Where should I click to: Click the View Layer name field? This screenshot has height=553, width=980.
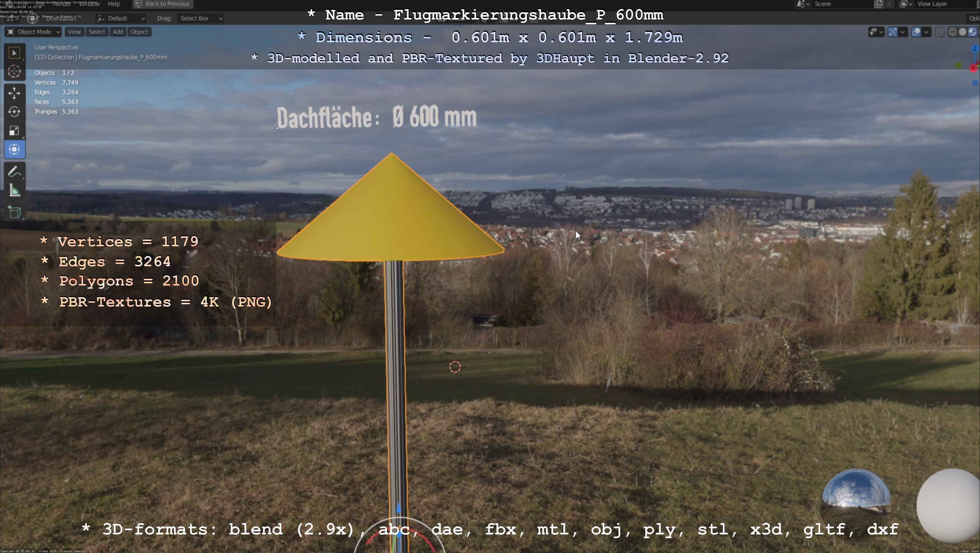coord(945,4)
